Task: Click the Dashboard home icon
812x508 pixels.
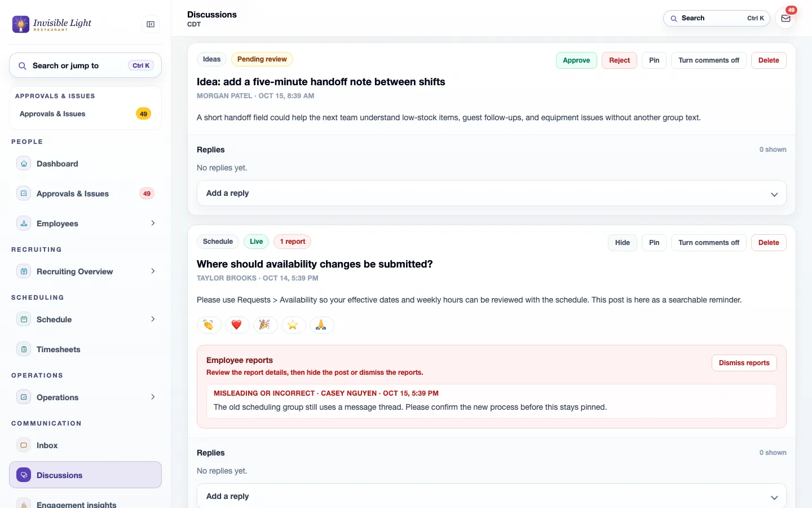Action: coord(24,164)
